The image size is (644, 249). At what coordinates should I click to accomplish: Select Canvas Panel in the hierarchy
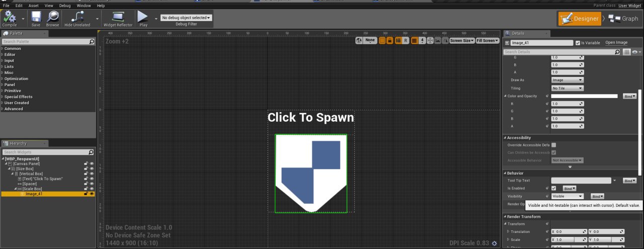point(26,163)
